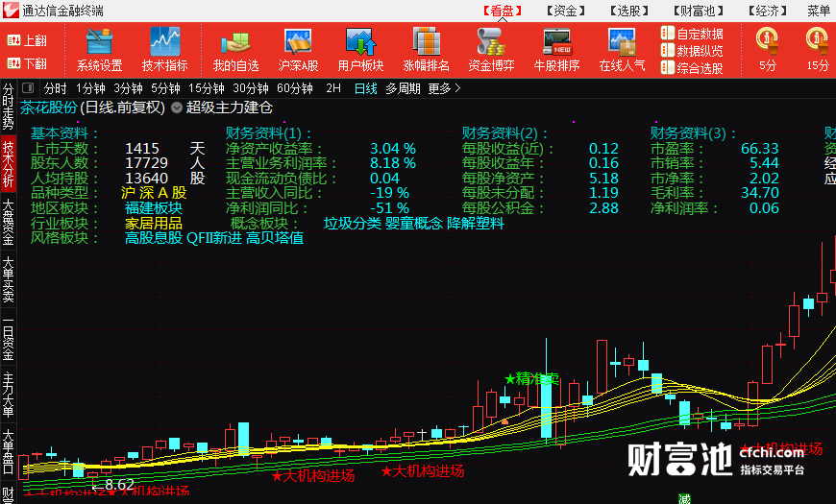Viewport: 836px width, 504px height.
Task: Select the 1分钟 period tab
Action: click(90, 88)
